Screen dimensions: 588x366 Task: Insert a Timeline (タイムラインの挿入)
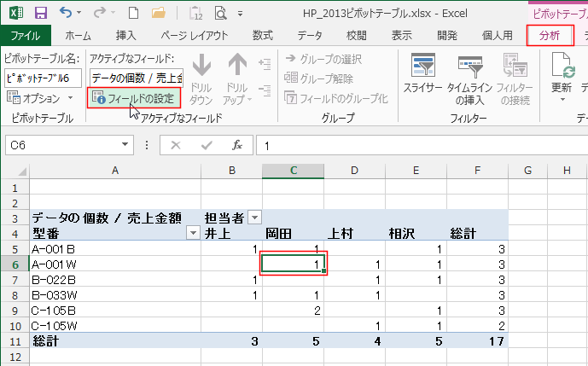469,77
